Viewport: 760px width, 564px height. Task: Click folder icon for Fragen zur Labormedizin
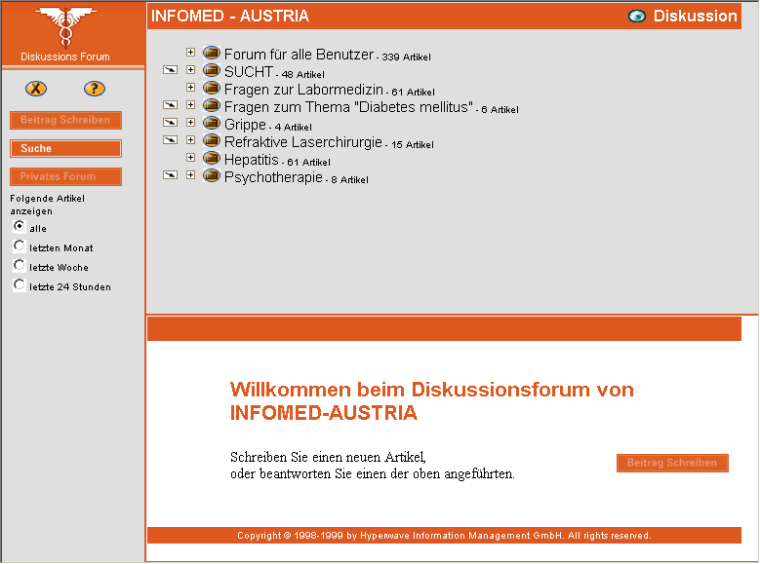(211, 88)
